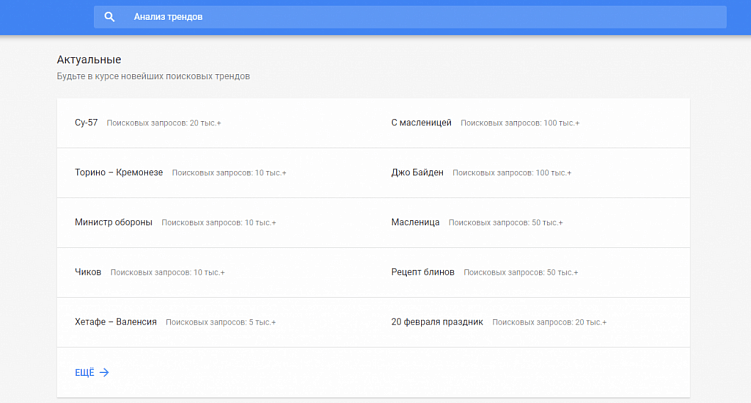This screenshot has height=403, width=751.
Task: Click the search count beside Хетафе – Валенсия
Action: pyautogui.click(x=221, y=323)
